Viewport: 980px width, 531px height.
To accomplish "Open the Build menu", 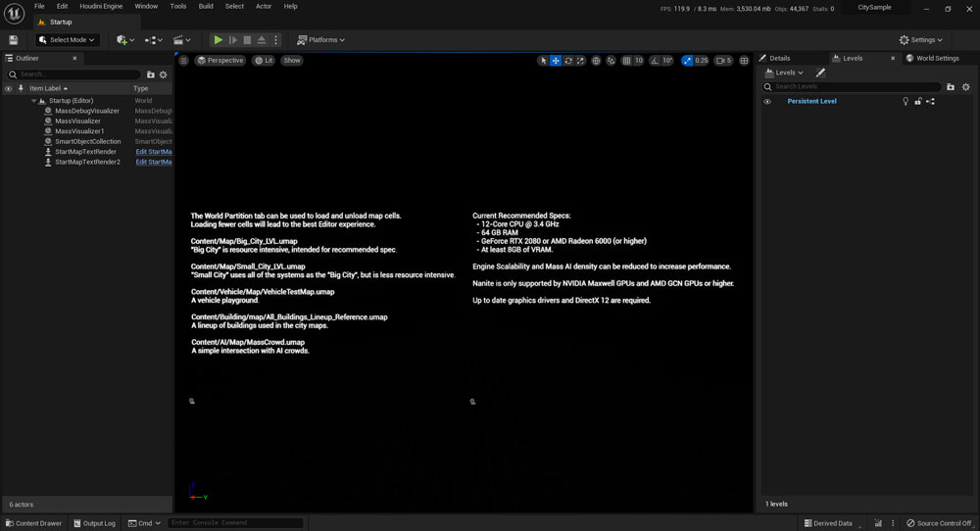I will (x=206, y=6).
